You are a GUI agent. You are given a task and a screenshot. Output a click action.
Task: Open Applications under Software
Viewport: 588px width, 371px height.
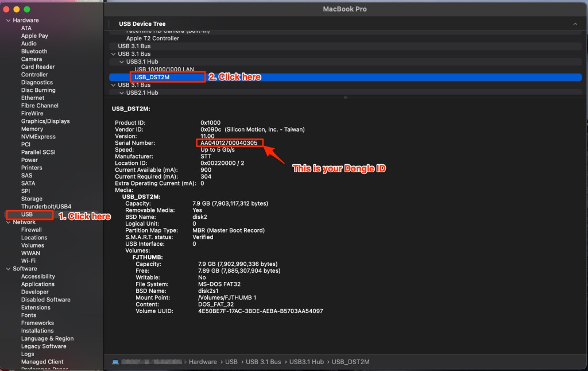[x=38, y=284]
